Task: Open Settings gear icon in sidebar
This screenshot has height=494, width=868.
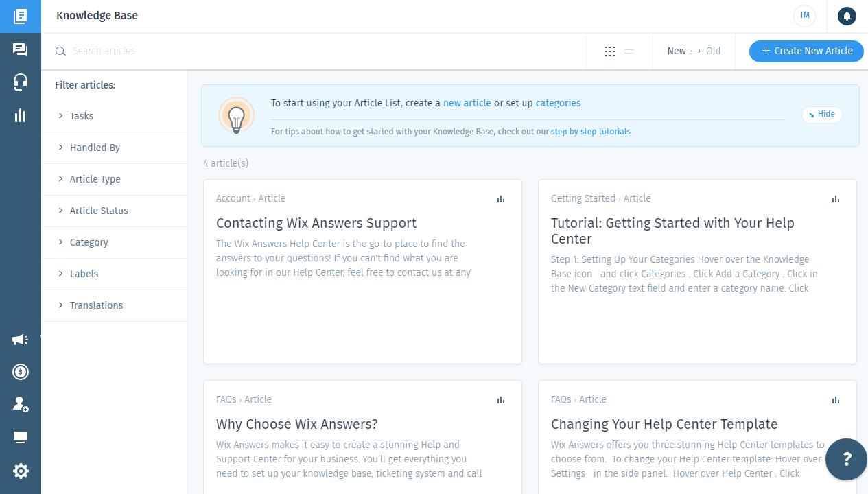Action: pyautogui.click(x=20, y=471)
